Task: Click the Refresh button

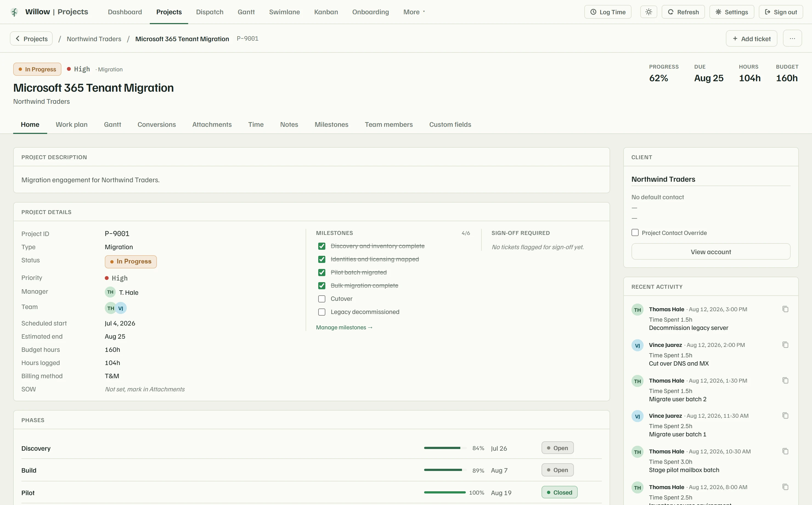Action: point(683,12)
